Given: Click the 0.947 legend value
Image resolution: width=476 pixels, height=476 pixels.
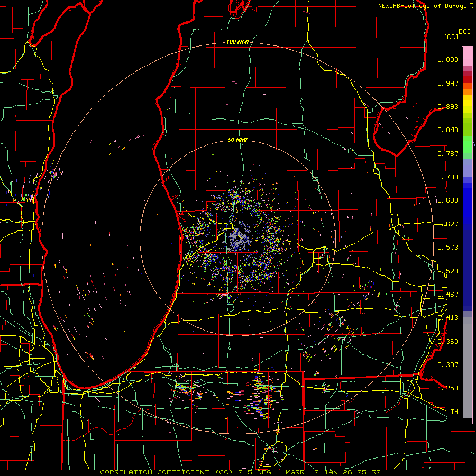Looking at the screenshot, I should [448, 83].
